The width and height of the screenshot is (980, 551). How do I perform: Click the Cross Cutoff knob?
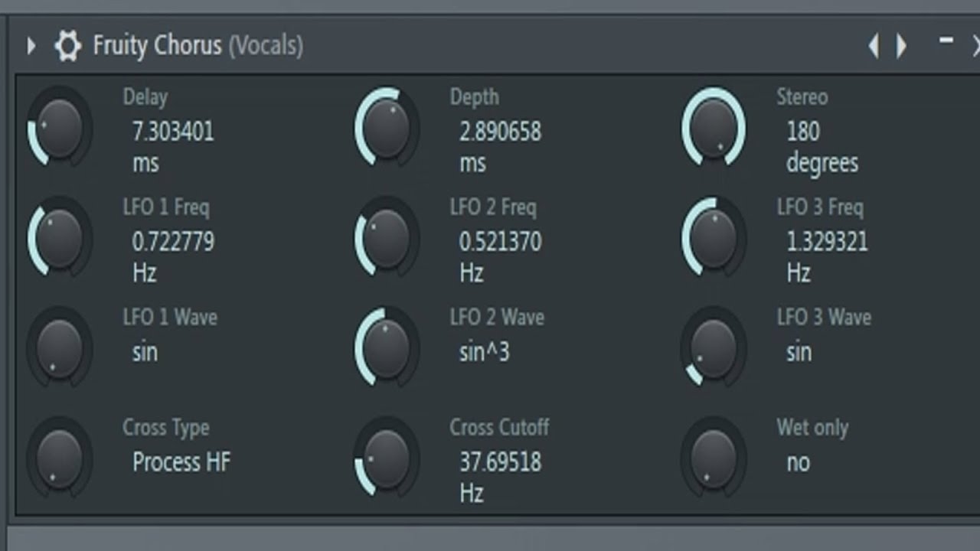click(x=387, y=459)
